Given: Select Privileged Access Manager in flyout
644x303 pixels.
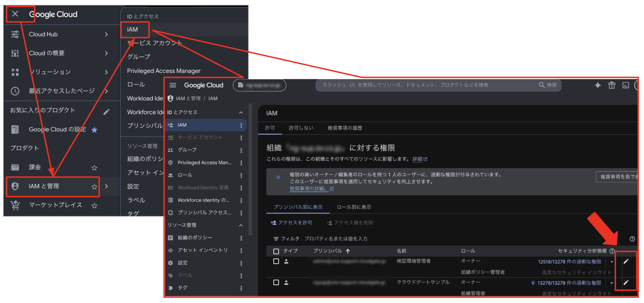Looking at the screenshot, I should tap(163, 71).
